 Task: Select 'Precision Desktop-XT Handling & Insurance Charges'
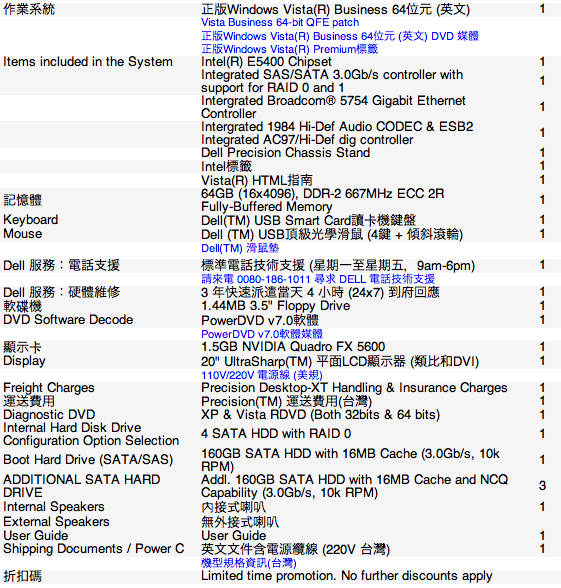pos(354,387)
